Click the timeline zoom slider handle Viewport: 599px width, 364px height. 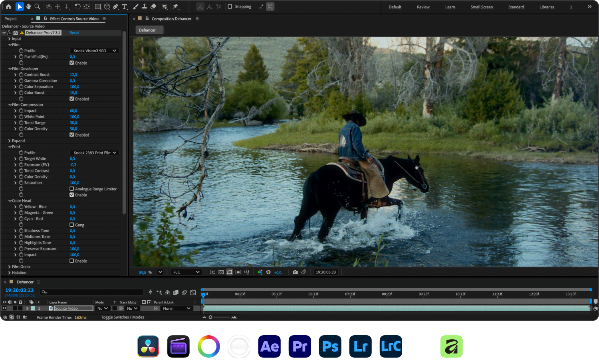tap(210, 317)
